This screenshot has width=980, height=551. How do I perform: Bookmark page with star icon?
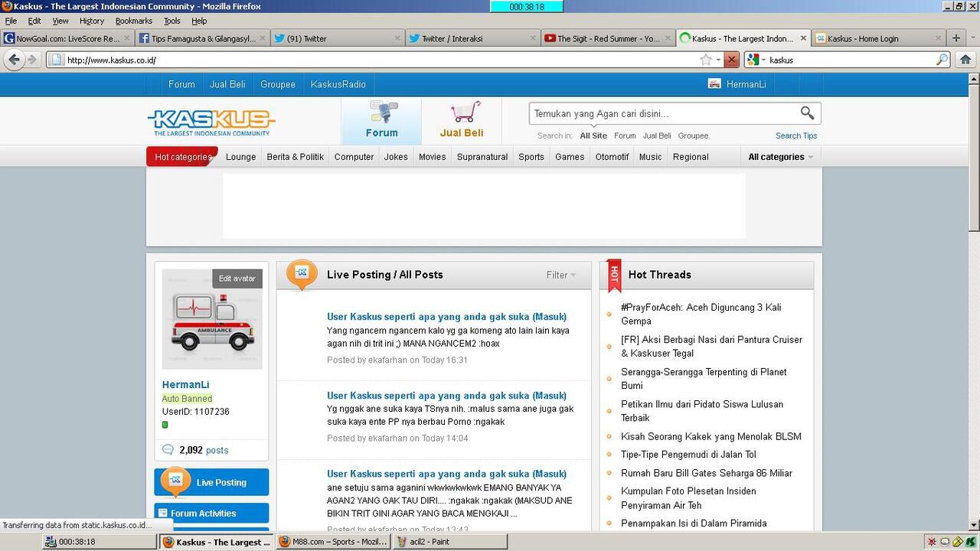coord(706,60)
